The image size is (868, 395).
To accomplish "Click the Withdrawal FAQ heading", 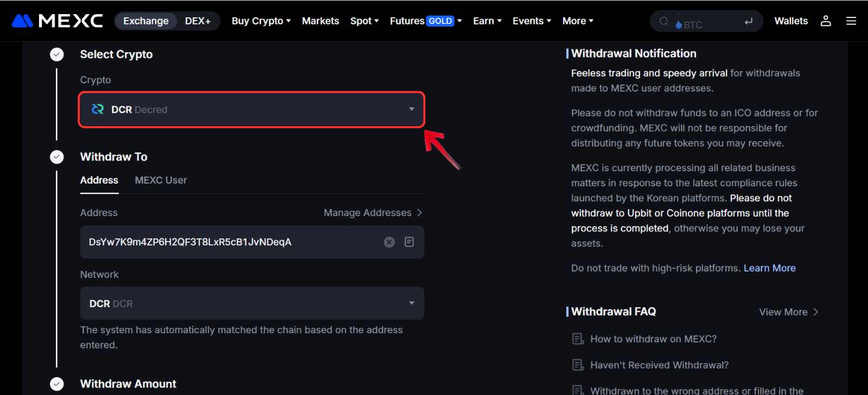I will [x=614, y=312].
